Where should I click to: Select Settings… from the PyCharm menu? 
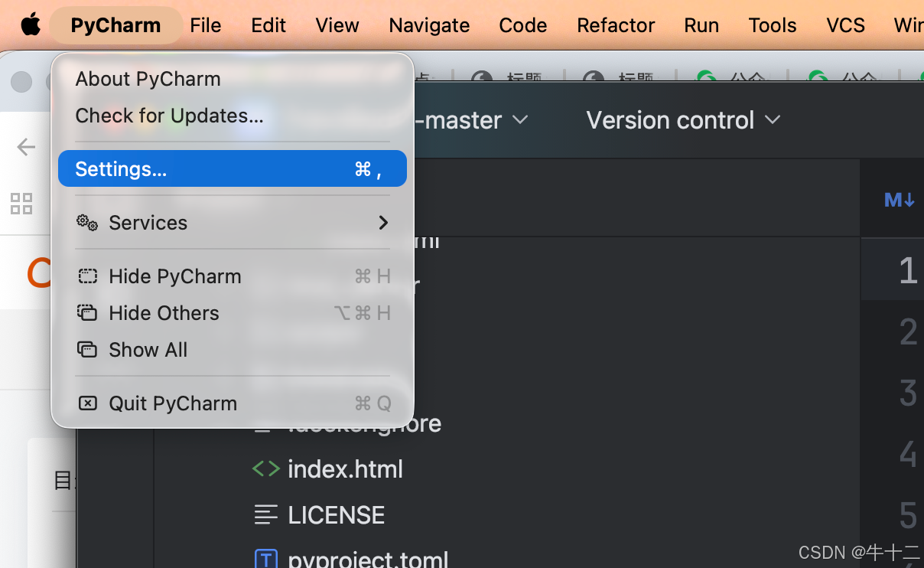tap(233, 169)
